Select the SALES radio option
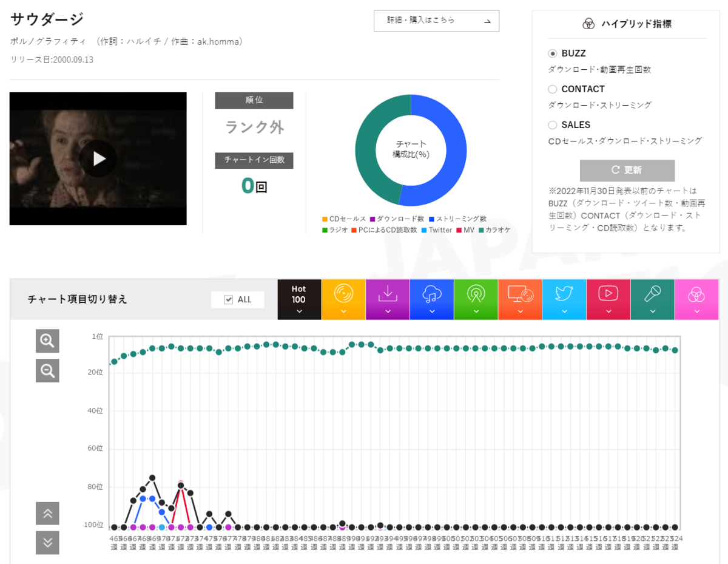The height and width of the screenshot is (564, 728). [553, 125]
